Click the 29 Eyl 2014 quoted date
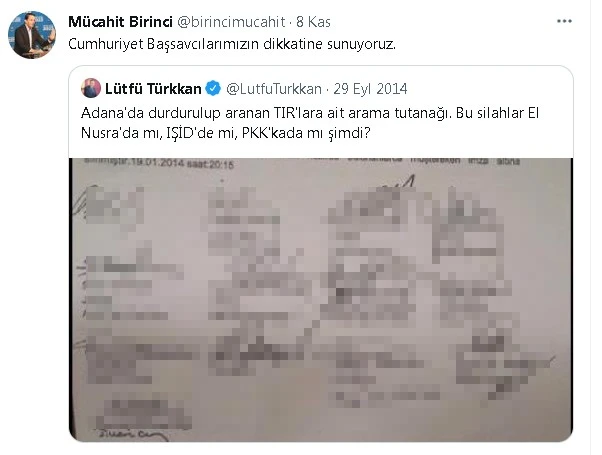Image resolution: width=602 pixels, height=455 pixels. click(x=370, y=89)
